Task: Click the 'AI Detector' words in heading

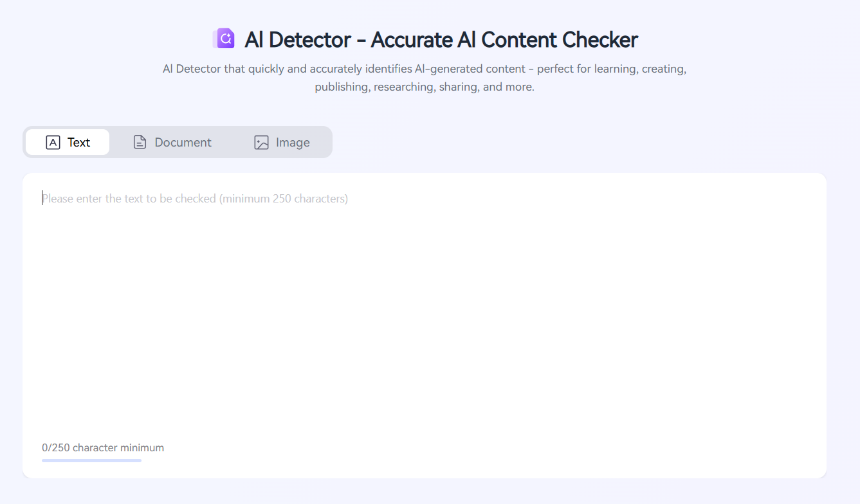Action: (298, 40)
